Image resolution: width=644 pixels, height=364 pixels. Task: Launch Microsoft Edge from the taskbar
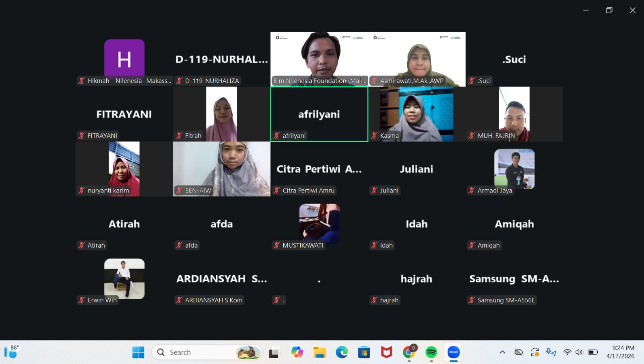click(342, 352)
